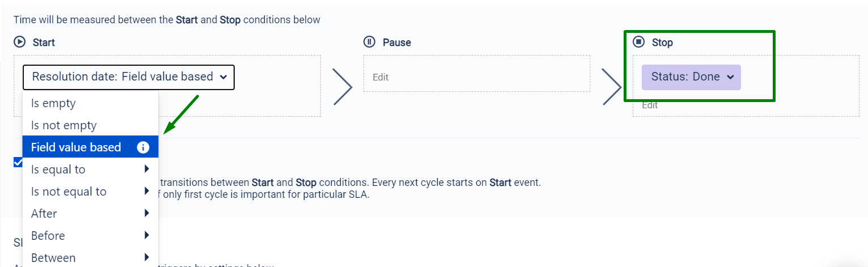The image size is (868, 267).
Task: Click Edit under Stop condition
Action: pyautogui.click(x=650, y=105)
